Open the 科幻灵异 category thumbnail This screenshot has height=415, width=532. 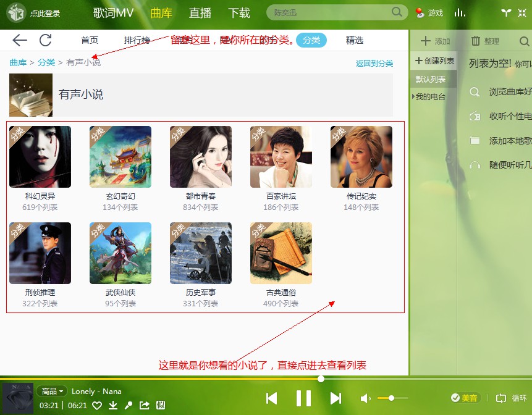(40, 157)
